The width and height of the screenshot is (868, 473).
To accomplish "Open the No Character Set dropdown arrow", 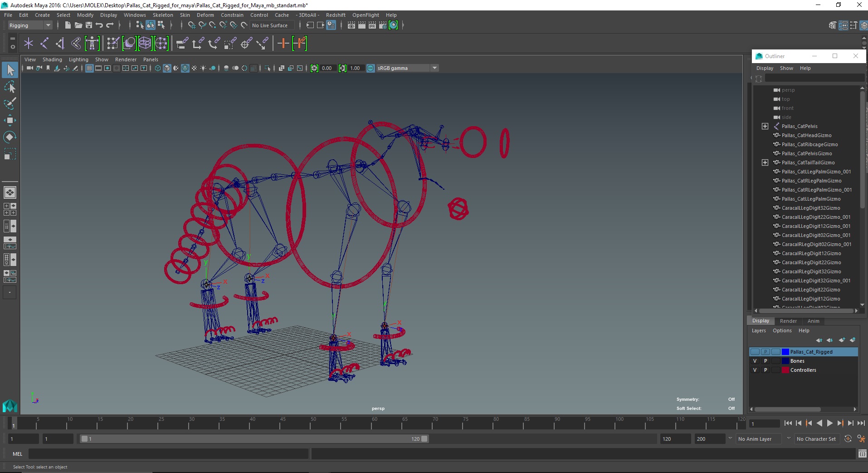I will click(x=789, y=439).
